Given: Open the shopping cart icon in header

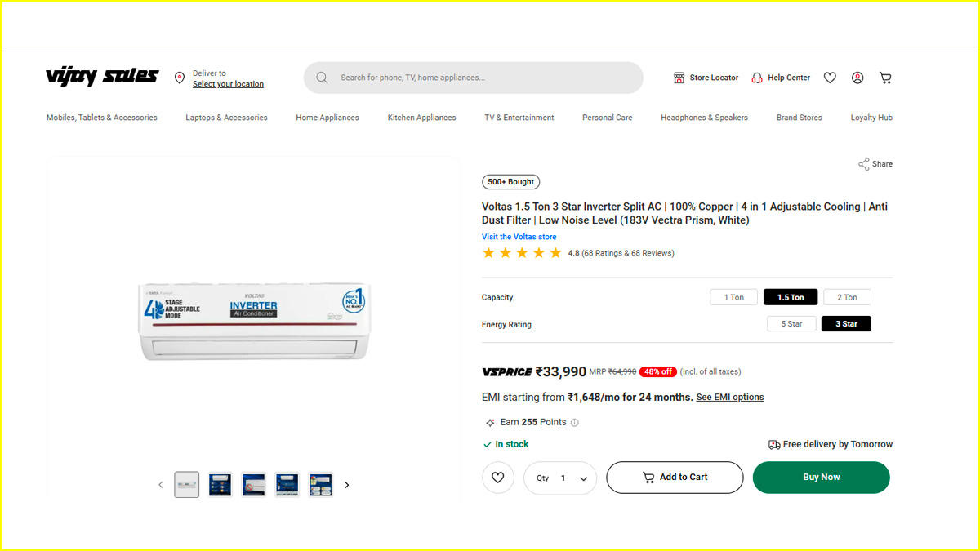Looking at the screenshot, I should [885, 78].
